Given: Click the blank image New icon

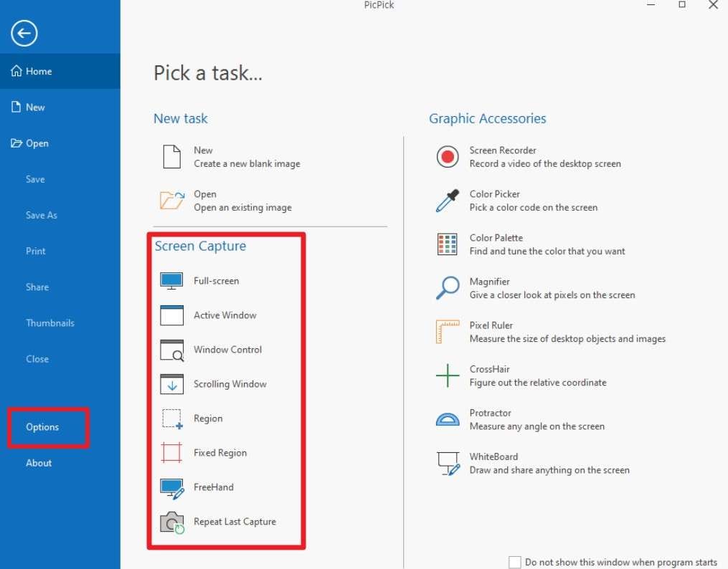Looking at the screenshot, I should click(172, 157).
